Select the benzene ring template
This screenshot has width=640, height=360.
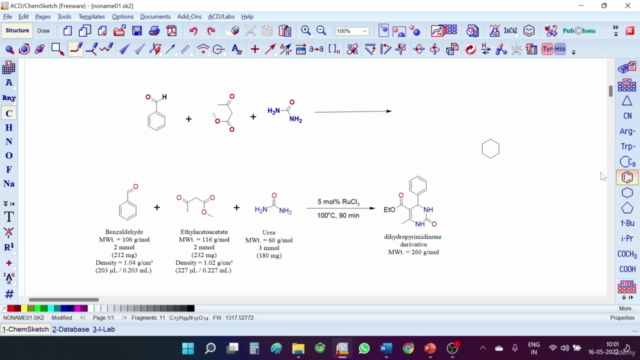point(627,177)
